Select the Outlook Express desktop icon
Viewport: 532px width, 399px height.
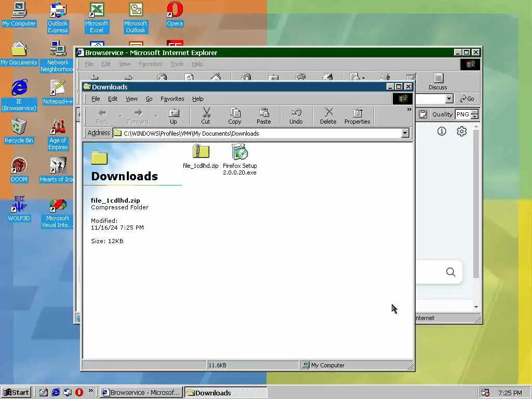tap(58, 18)
